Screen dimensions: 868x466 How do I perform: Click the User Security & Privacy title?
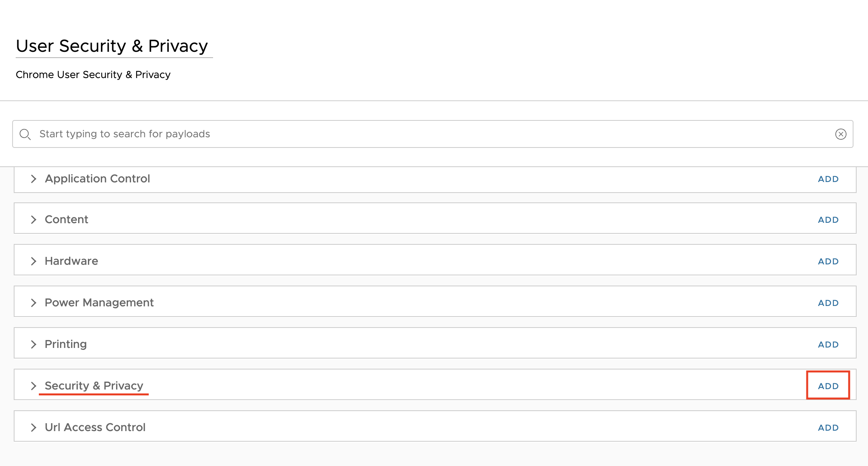pyautogui.click(x=112, y=46)
